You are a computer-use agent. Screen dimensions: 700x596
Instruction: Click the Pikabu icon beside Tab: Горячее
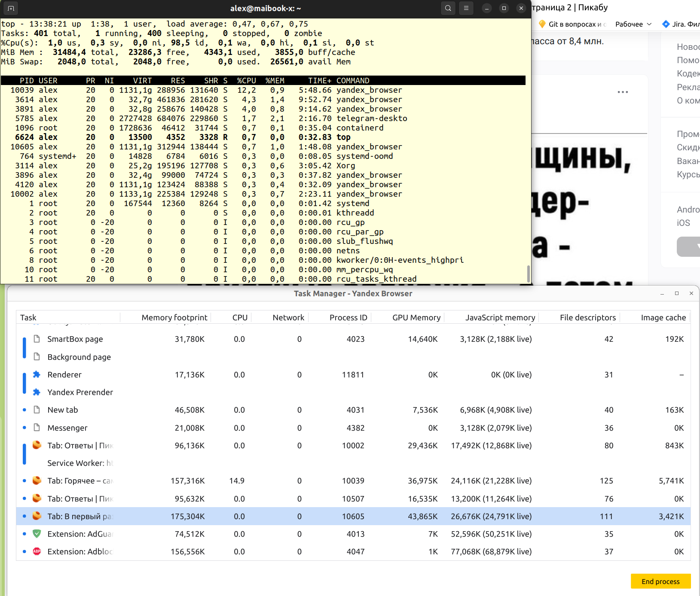click(37, 480)
